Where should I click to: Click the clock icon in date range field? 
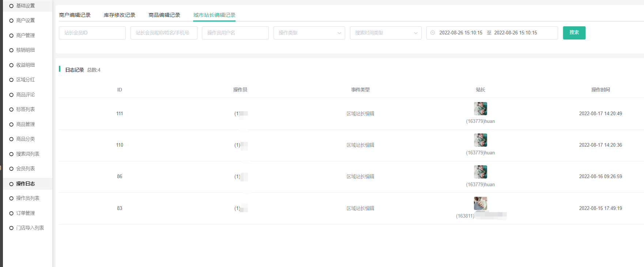click(x=433, y=33)
